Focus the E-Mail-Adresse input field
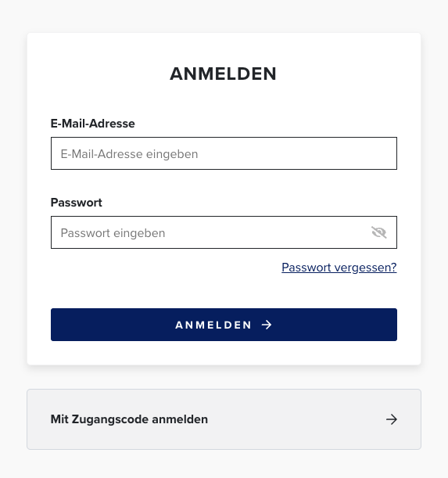Image resolution: width=448 pixels, height=478 pixels. coord(224,153)
